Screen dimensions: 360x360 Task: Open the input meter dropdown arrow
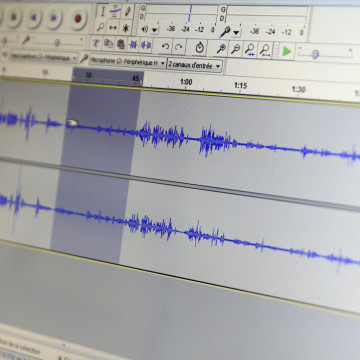click(x=236, y=32)
